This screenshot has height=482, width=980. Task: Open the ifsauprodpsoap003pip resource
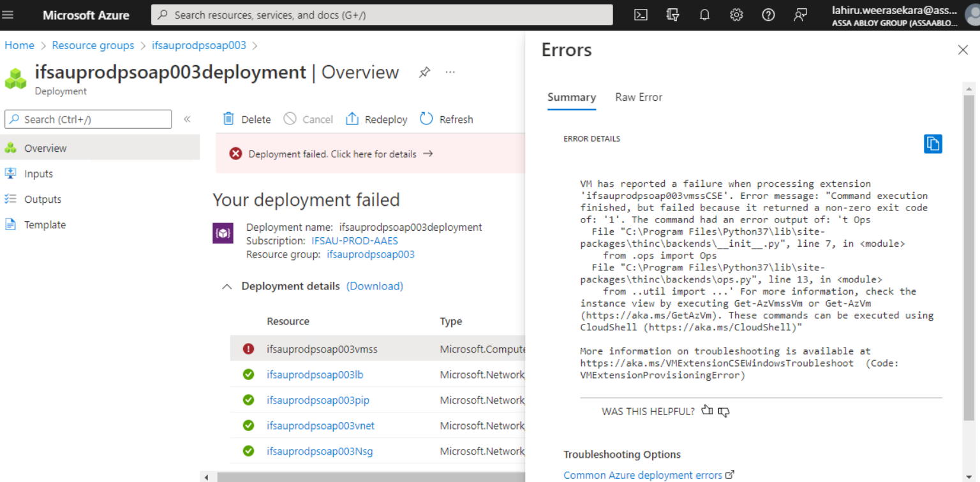pyautogui.click(x=318, y=400)
